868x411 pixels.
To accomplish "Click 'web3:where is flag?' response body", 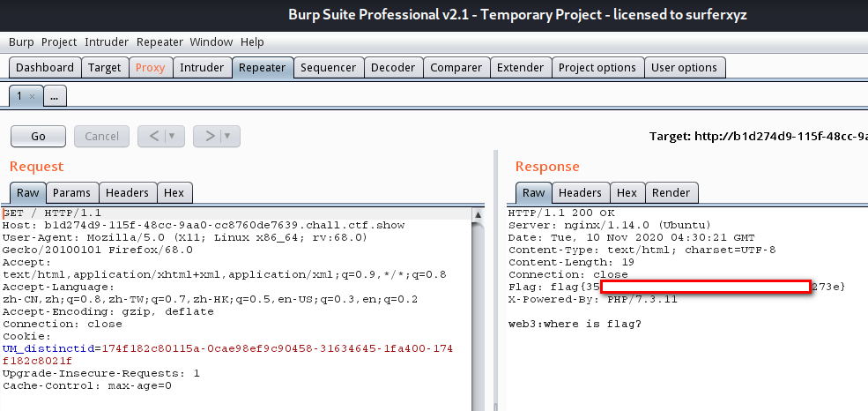I will pos(575,324).
